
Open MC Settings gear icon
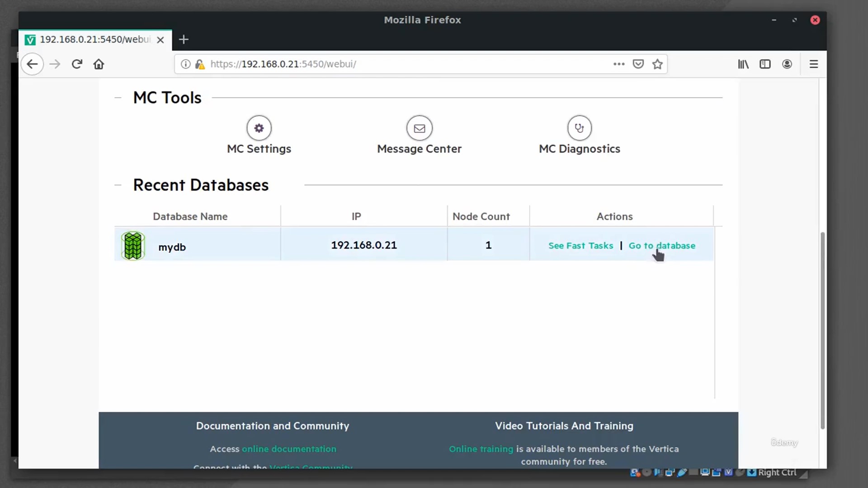point(259,128)
